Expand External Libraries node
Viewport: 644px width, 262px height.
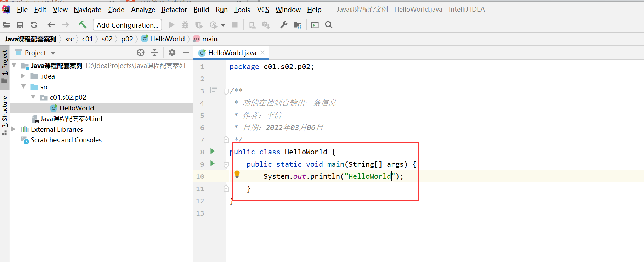pos(13,129)
